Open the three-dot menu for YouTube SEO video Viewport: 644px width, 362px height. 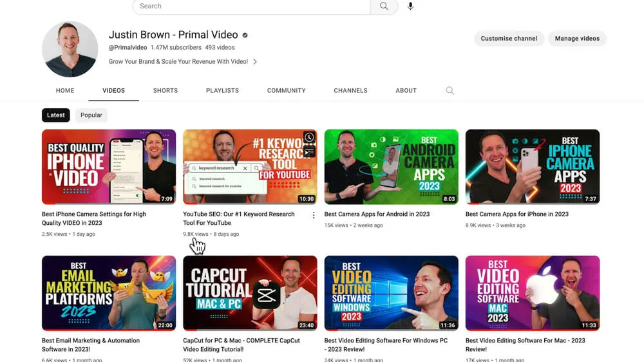pos(314,215)
